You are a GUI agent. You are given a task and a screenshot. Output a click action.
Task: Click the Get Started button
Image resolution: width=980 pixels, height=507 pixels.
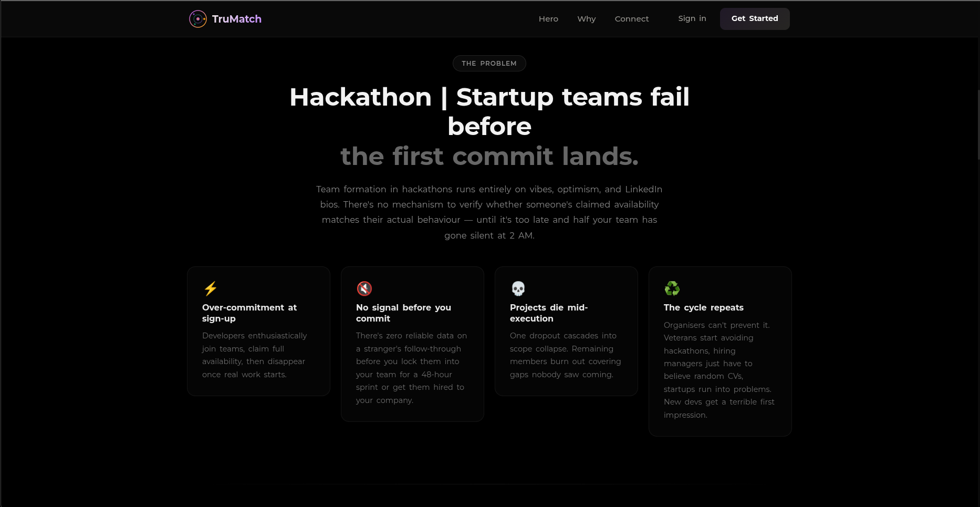(755, 19)
